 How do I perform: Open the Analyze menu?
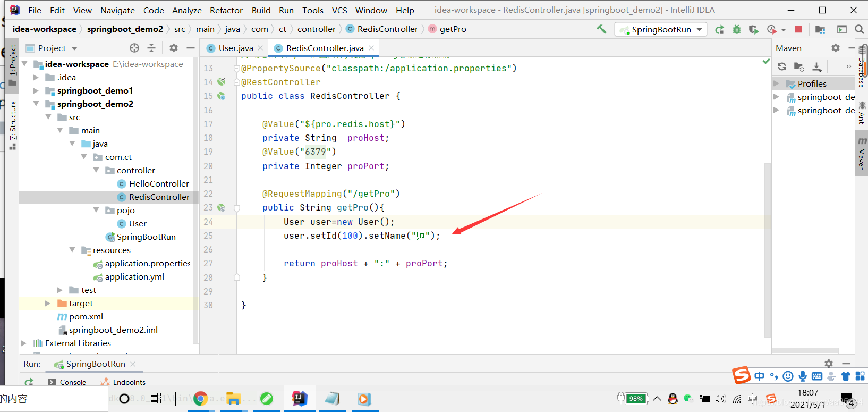point(187,10)
